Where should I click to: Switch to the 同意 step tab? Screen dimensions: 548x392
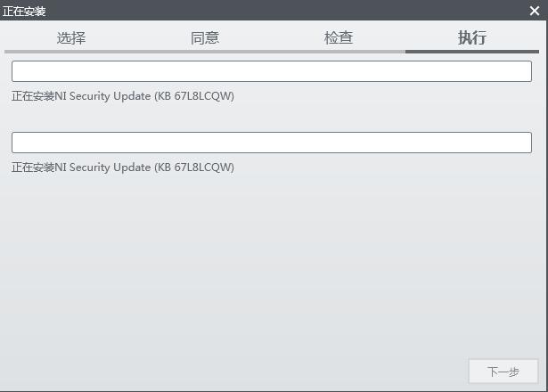coord(205,37)
